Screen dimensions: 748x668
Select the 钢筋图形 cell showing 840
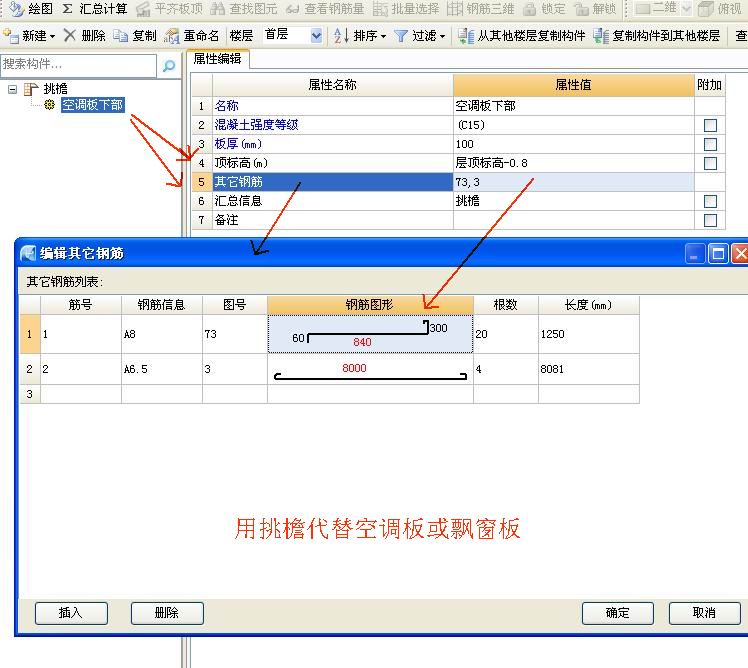(370, 334)
